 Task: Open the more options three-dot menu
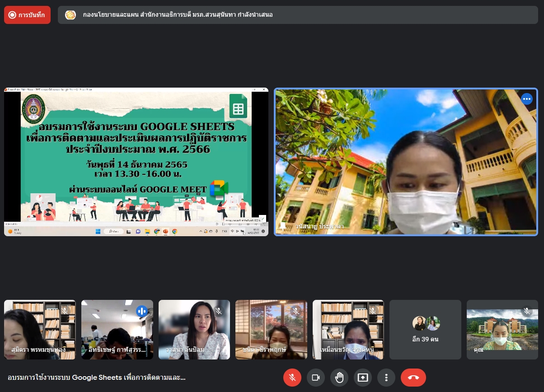click(386, 378)
